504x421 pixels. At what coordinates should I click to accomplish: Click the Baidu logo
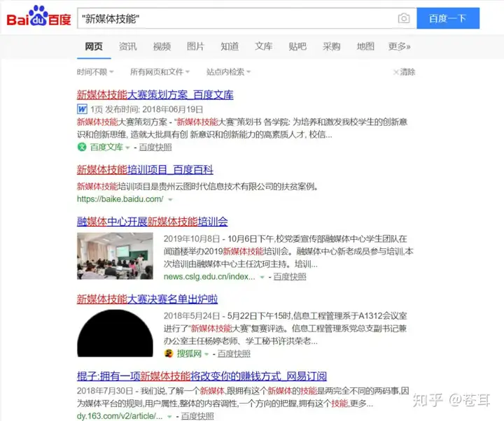[x=38, y=17]
